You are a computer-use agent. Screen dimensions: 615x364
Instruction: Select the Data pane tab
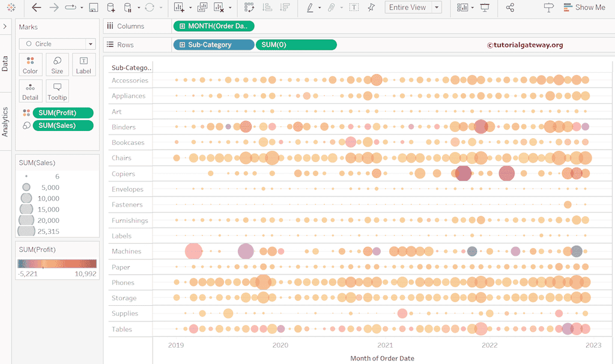[x=5, y=66]
